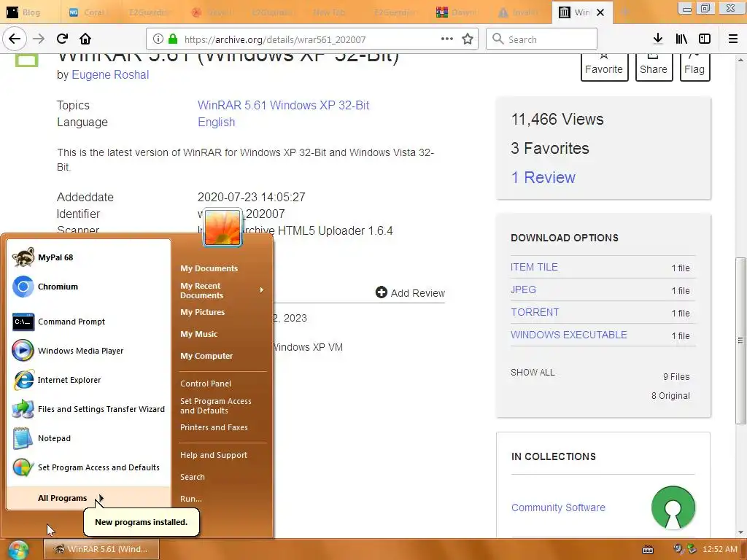Open My Pictures from Start menu
Screen dimensions: 747x560
point(203,312)
